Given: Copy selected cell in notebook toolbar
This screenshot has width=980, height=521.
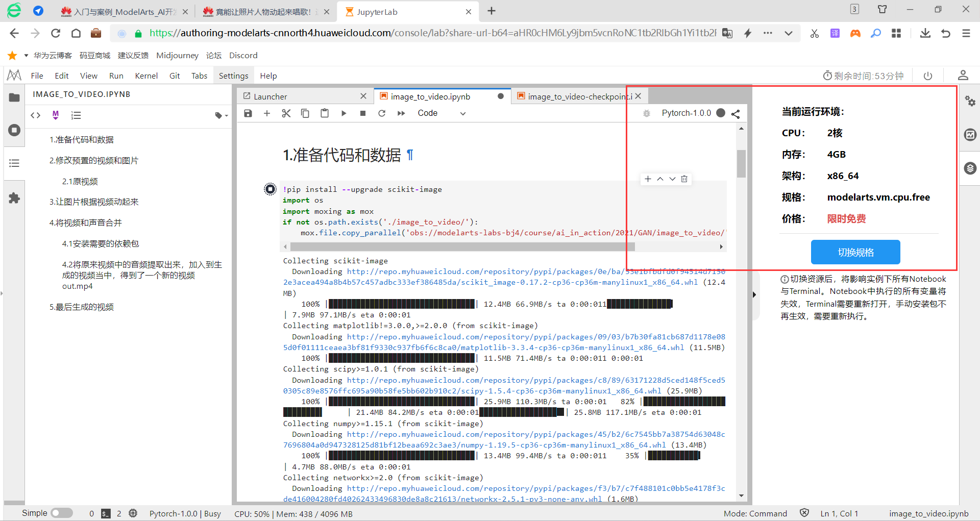Looking at the screenshot, I should 305,113.
